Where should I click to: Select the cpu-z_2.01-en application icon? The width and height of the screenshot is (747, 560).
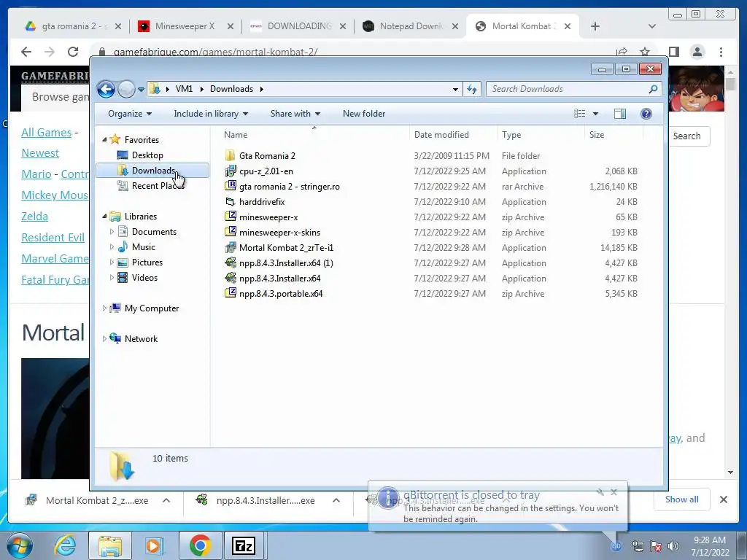230,171
